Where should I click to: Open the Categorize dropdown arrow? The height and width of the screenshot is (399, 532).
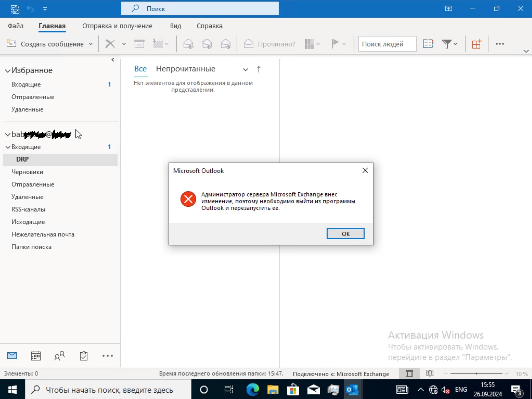pos(318,44)
